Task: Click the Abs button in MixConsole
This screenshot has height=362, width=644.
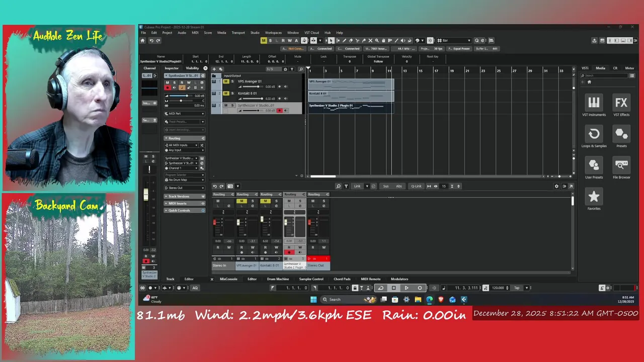Action: 399,186
